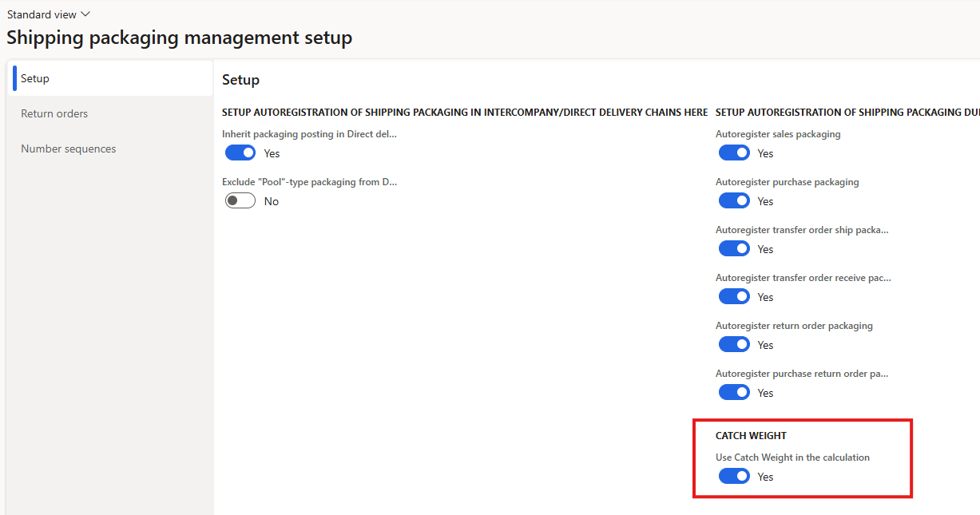Click the "Autoregister sales packaging" label text
980x515 pixels.
(x=778, y=134)
